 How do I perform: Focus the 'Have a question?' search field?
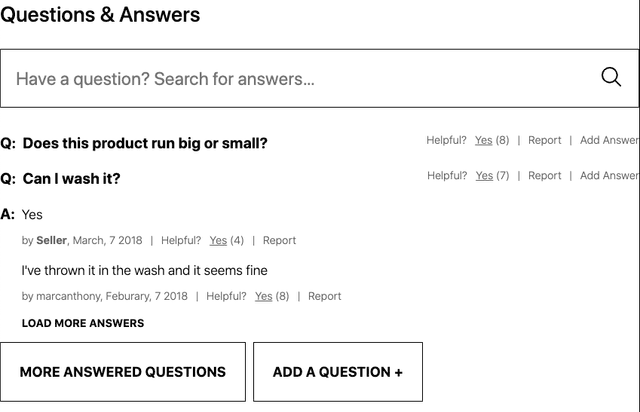pyautogui.click(x=319, y=78)
